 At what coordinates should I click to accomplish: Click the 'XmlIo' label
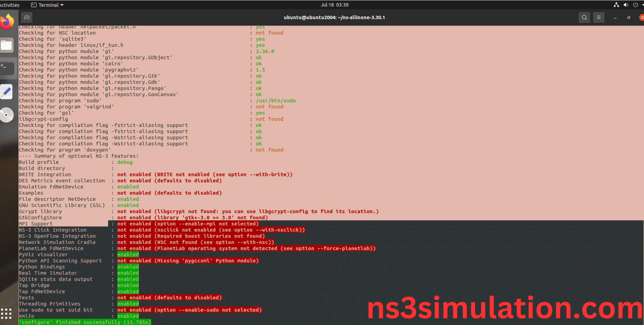27,316
